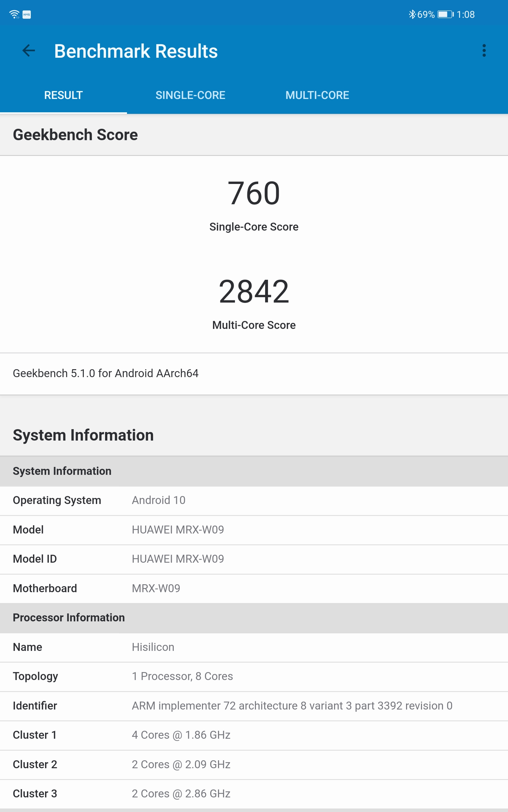The height and width of the screenshot is (812, 508).
Task: Tap the Operating System label
Action: [x=57, y=501]
